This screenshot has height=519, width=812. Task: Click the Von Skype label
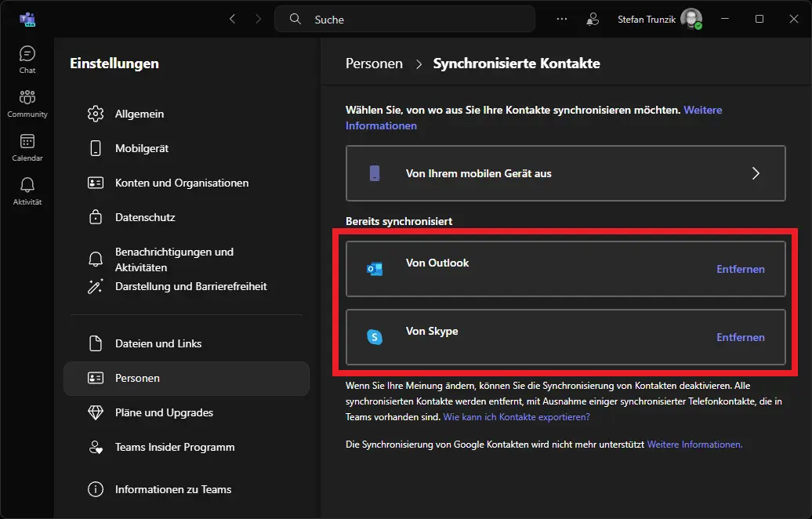[x=432, y=331]
